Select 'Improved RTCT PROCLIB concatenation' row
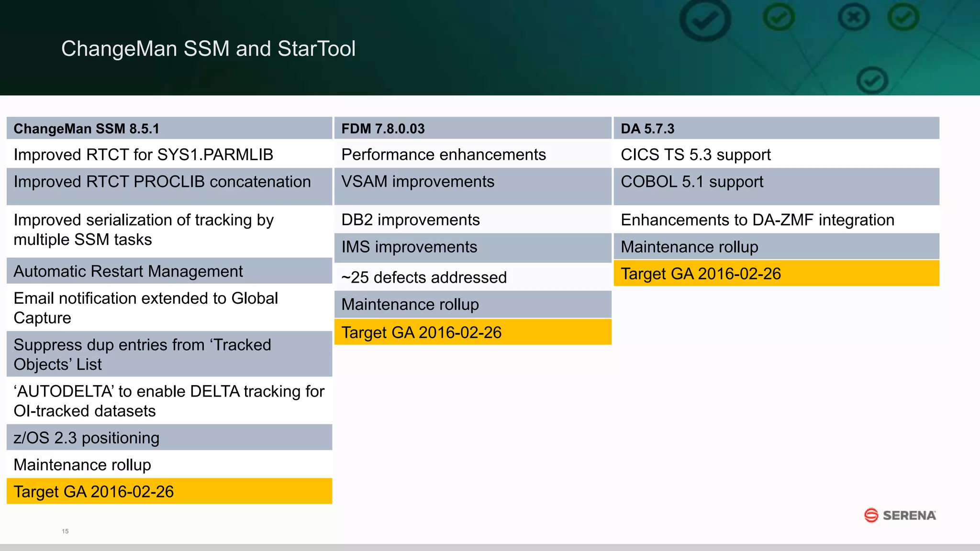Image resolution: width=980 pixels, height=551 pixels. coord(169,187)
